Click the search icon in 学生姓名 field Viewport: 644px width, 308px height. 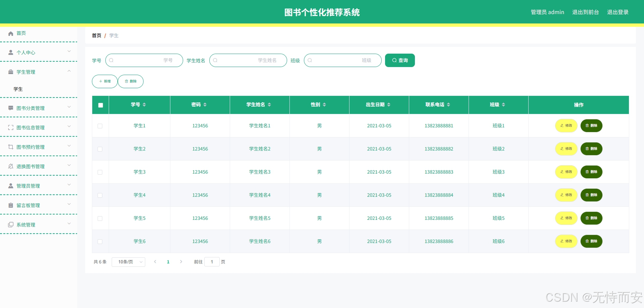pyautogui.click(x=215, y=60)
